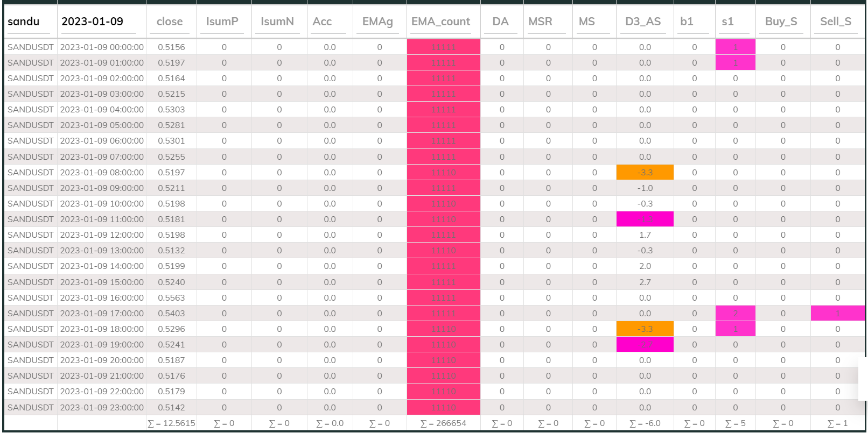Click the '2023-01-09' date filter field
The image size is (868, 433).
(x=101, y=22)
